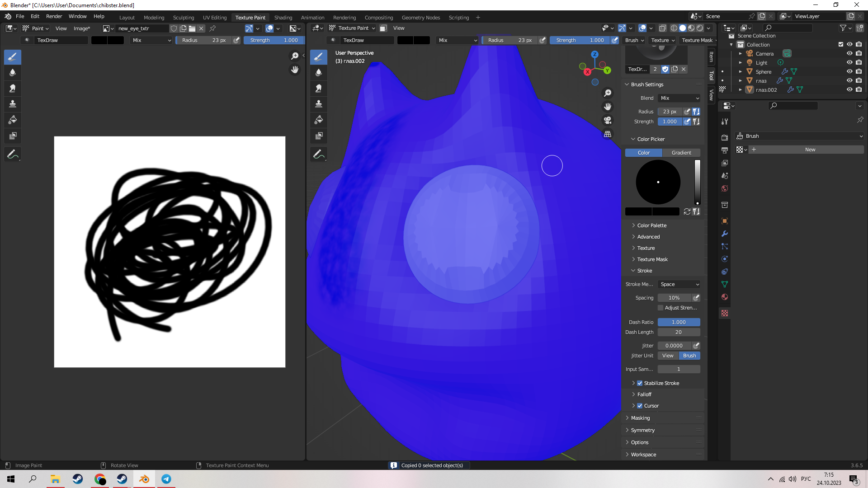
Task: Hide the Sphere object in outliner
Action: coord(849,71)
